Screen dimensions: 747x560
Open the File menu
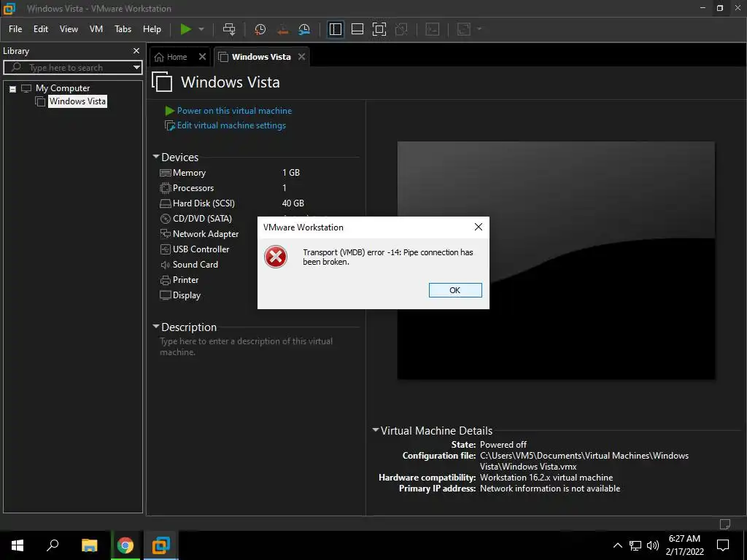[x=15, y=29]
